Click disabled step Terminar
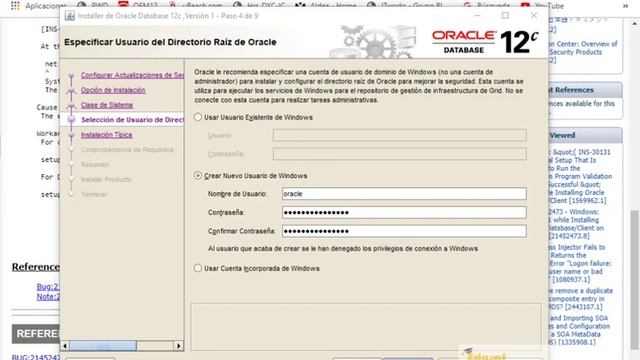 94,195
